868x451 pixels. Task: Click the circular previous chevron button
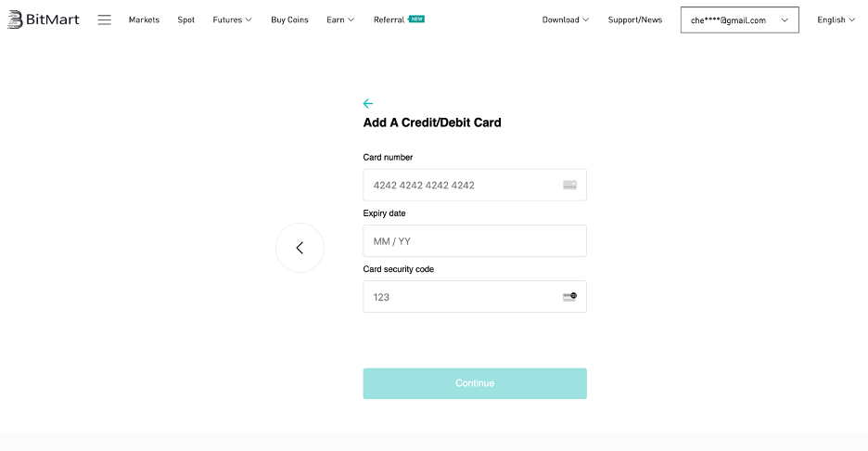click(300, 248)
